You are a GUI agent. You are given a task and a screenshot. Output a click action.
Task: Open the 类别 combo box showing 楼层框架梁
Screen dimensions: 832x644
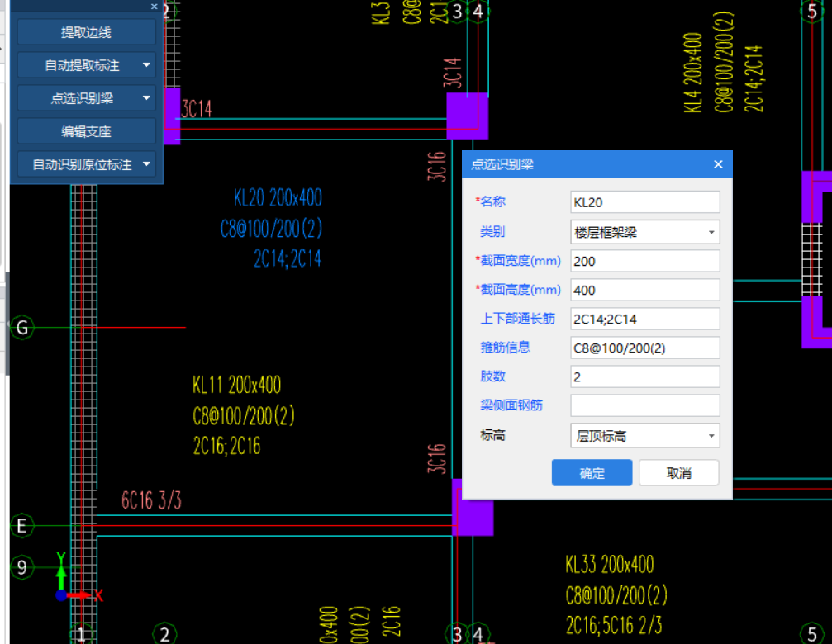coord(644,232)
